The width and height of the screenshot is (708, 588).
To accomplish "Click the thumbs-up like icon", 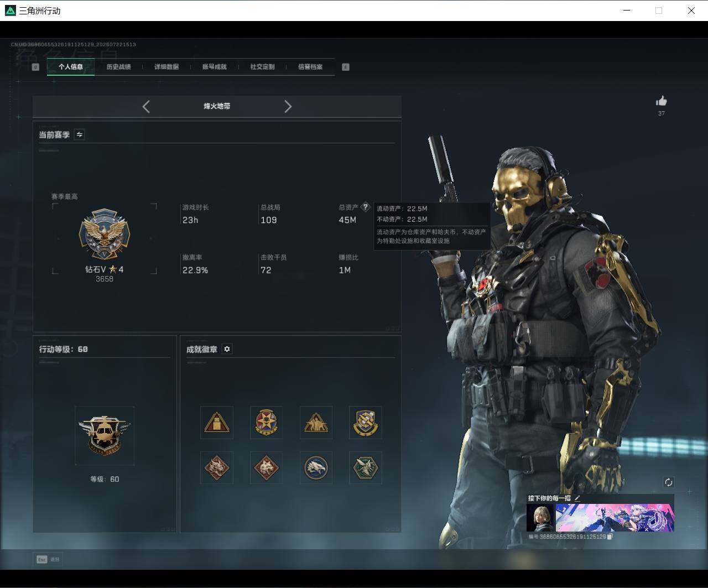I will point(661,101).
